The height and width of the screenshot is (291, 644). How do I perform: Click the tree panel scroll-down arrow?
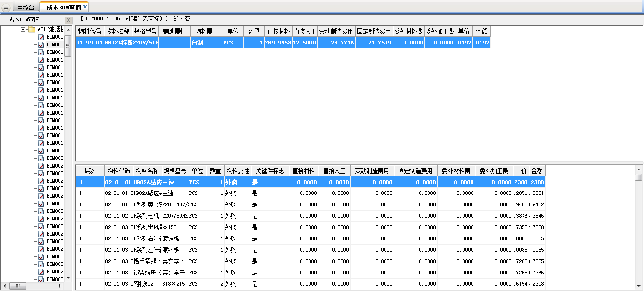[x=68, y=278]
